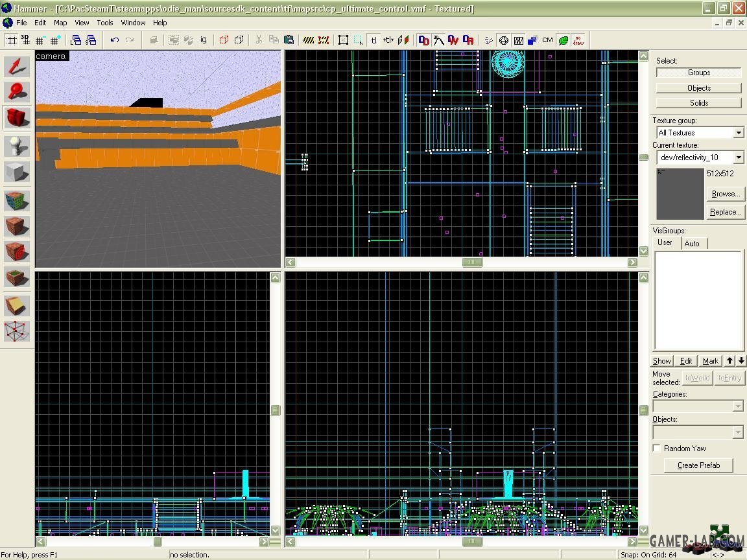Click the Replace... texture button
The width and height of the screenshot is (747, 560).
pyautogui.click(x=725, y=212)
